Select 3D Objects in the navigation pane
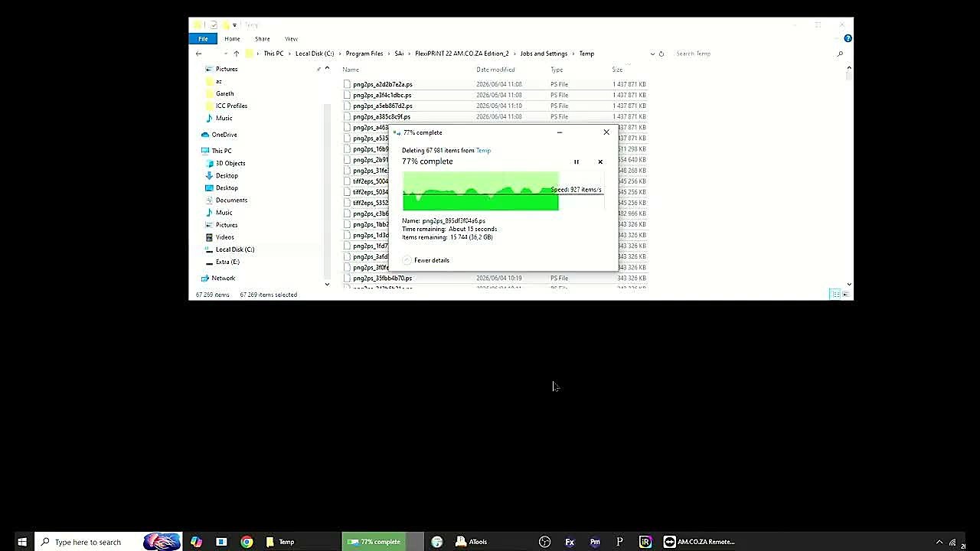Screen dimensions: 980x551 coord(225,163)
